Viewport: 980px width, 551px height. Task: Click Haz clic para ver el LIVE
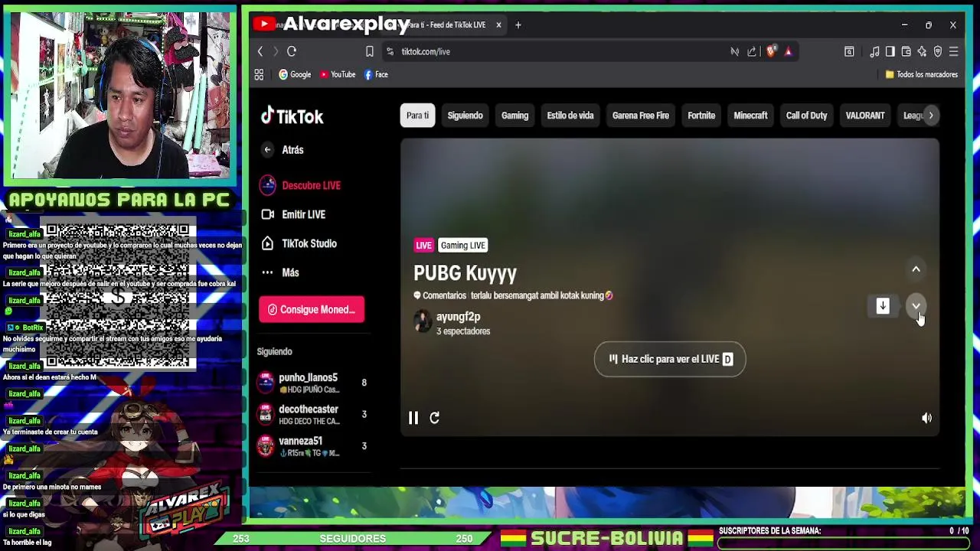670,359
